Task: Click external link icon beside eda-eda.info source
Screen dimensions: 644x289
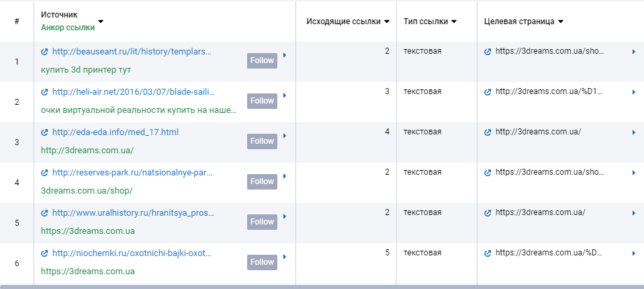Action: [44, 132]
